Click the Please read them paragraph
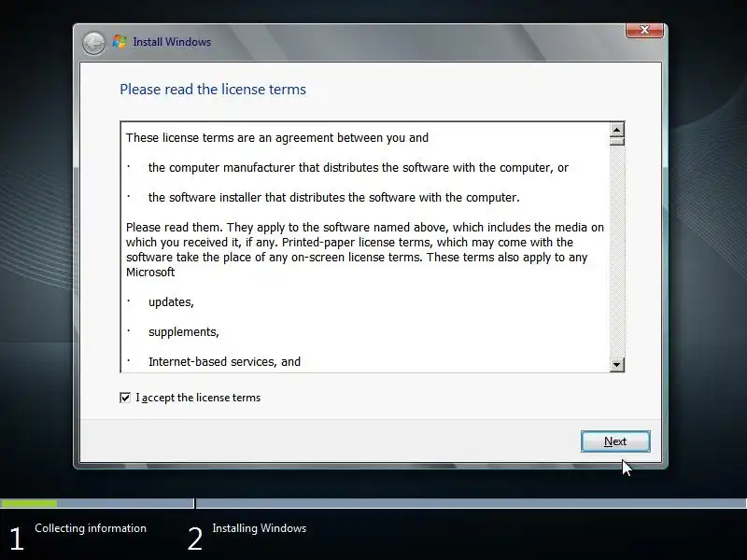Image resolution: width=747 pixels, height=560 pixels. (365, 249)
